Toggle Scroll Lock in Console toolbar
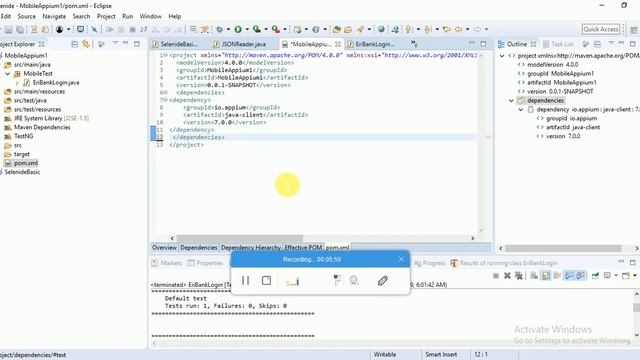This screenshot has height=360, width=640. (546, 276)
